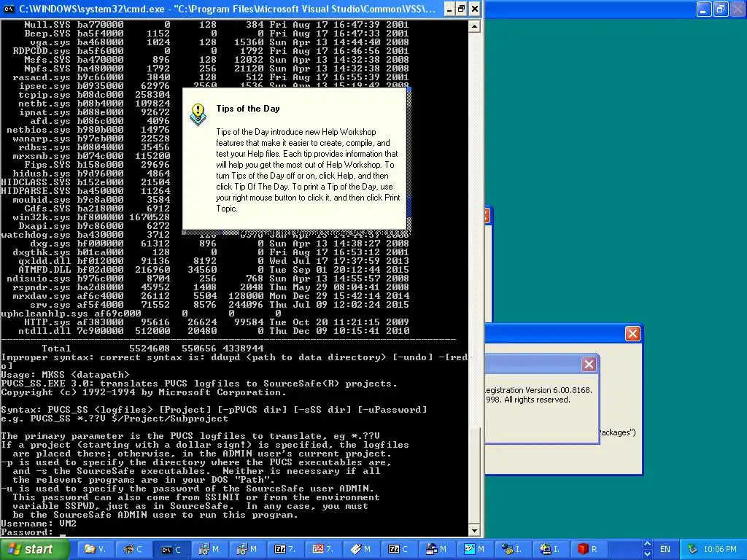Click the win32k.sys row in cmd

tap(91, 217)
